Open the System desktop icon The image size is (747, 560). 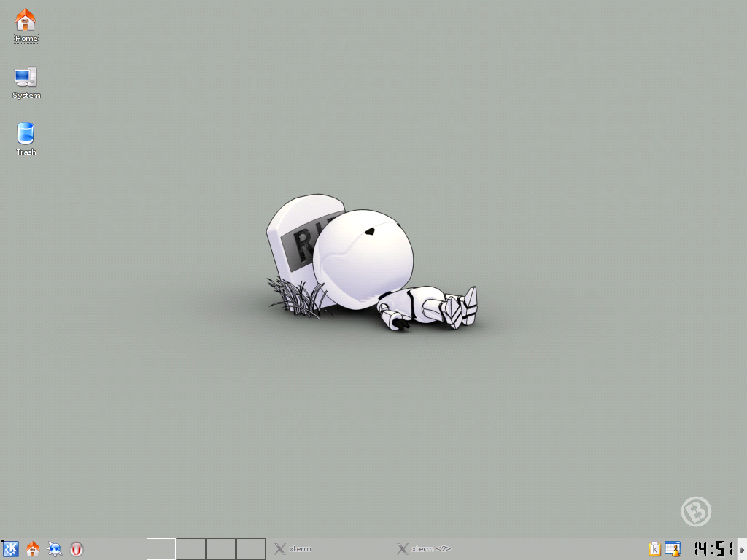tap(26, 77)
